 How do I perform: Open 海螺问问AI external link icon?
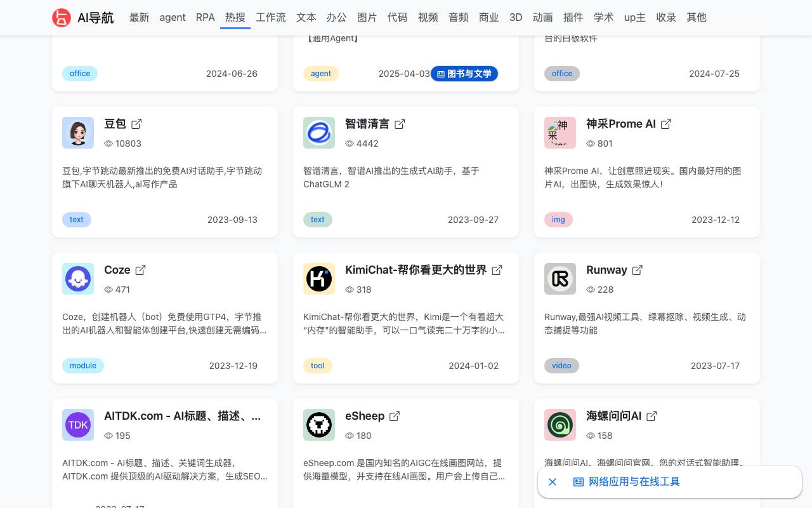coord(652,416)
